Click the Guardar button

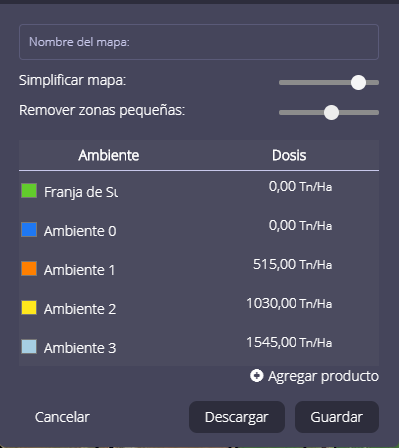(337, 417)
